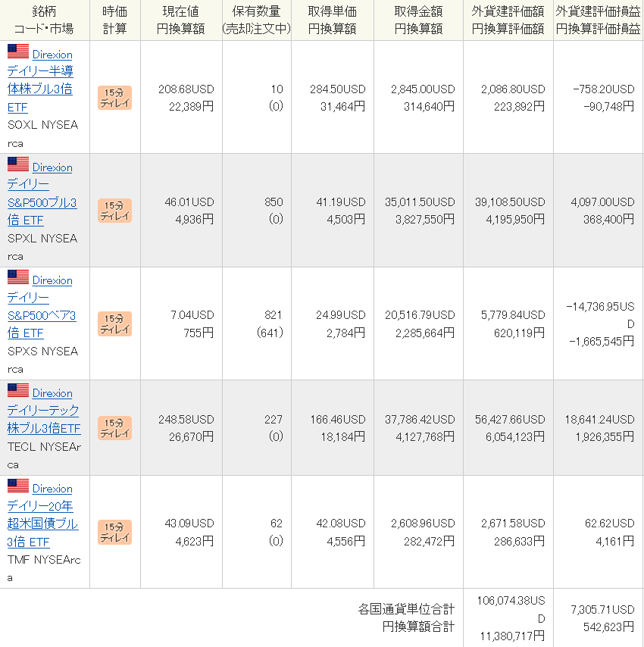Screen dimensions: 644x647
Task: Select the SOXL acquisition amount 2,845.00USD
Action: coord(423,89)
